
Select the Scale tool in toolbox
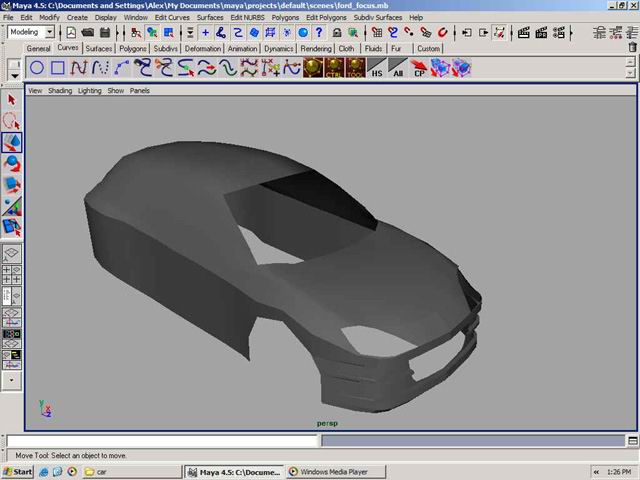coord(12,186)
